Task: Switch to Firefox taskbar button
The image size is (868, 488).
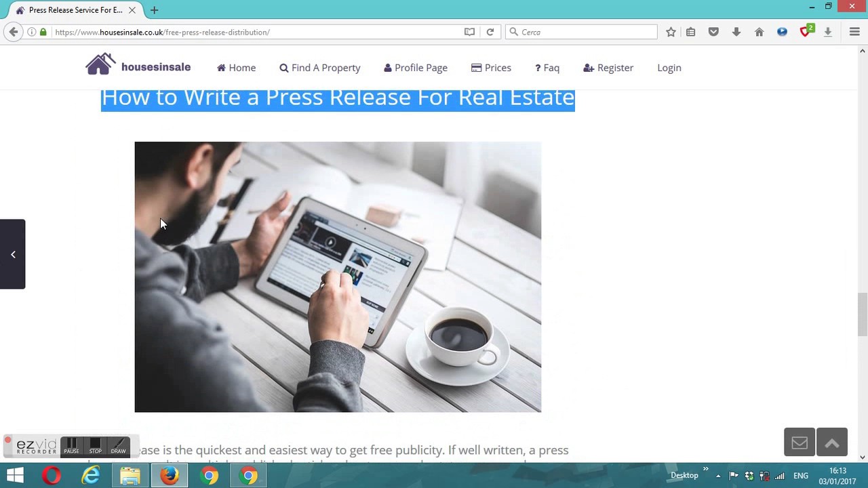Action: (170, 476)
